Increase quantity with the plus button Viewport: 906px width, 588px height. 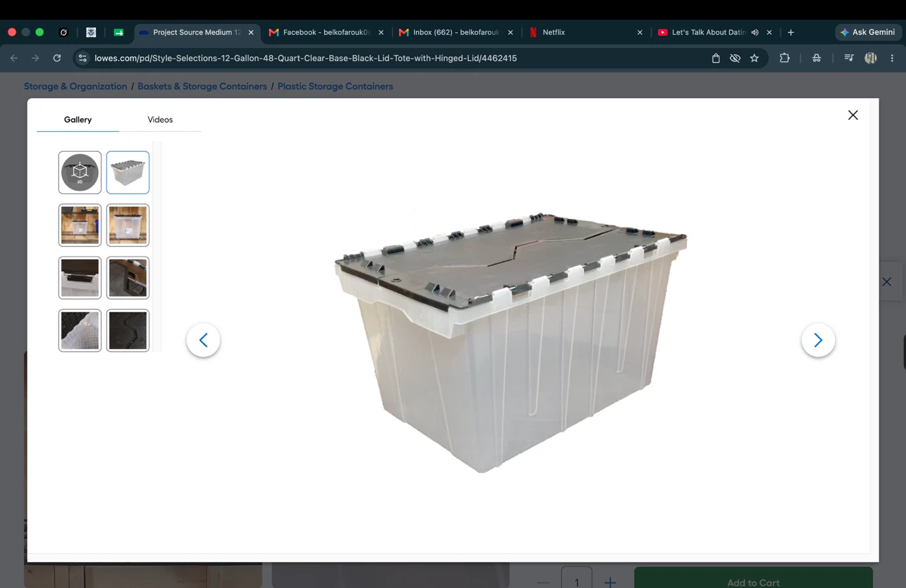609,582
